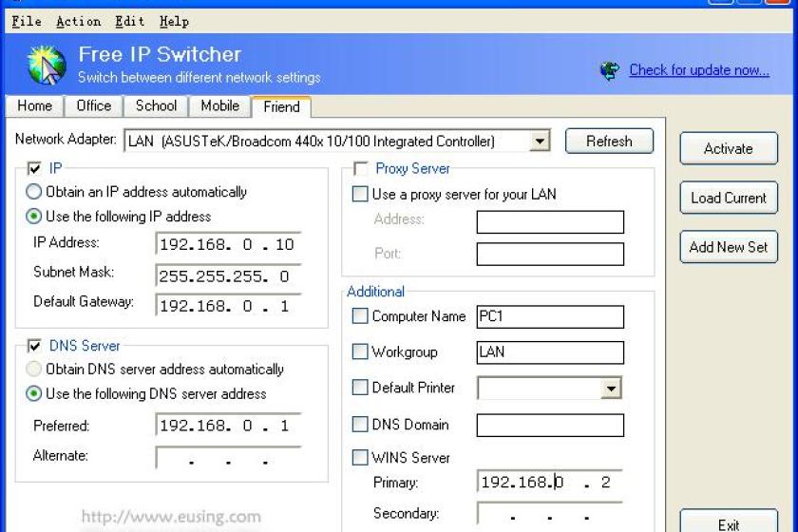Click the Refresh button
798x532 pixels.
(609, 141)
